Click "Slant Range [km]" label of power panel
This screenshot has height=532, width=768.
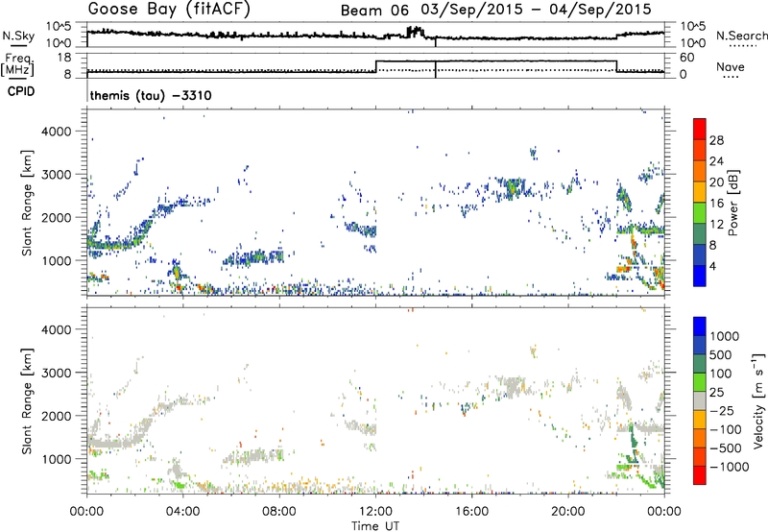point(27,203)
